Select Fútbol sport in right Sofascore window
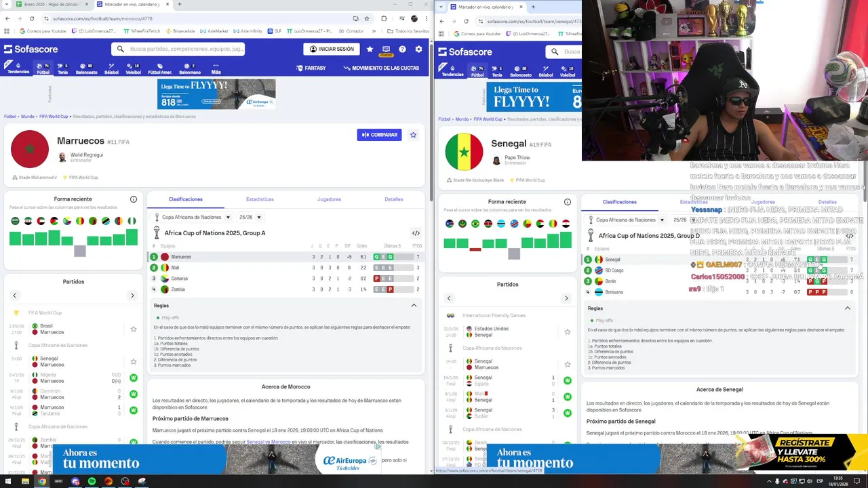 pos(477,71)
